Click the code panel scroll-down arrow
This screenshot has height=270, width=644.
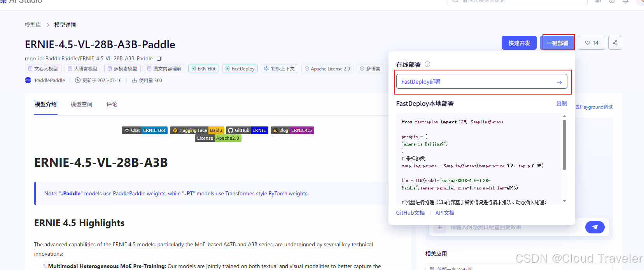pyautogui.click(x=564, y=201)
